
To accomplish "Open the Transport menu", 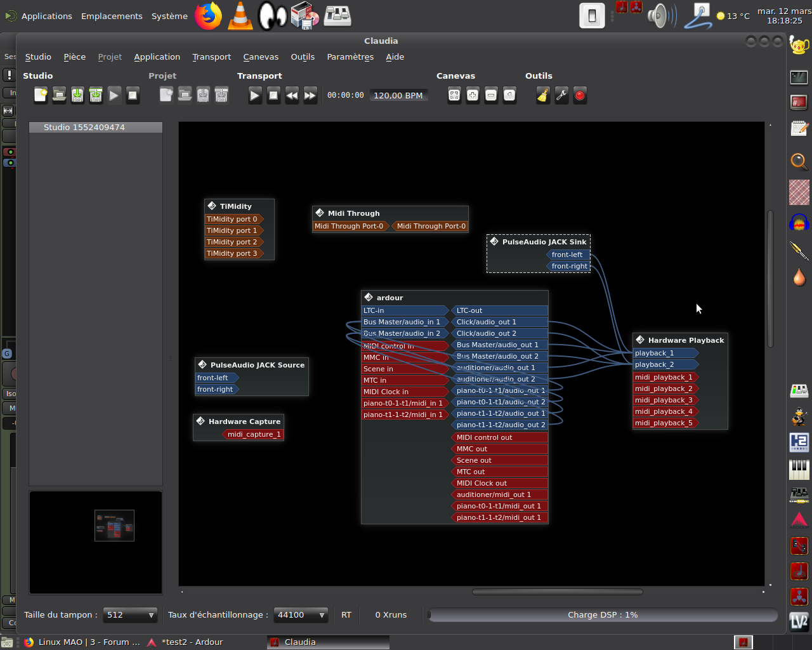I will (x=212, y=57).
